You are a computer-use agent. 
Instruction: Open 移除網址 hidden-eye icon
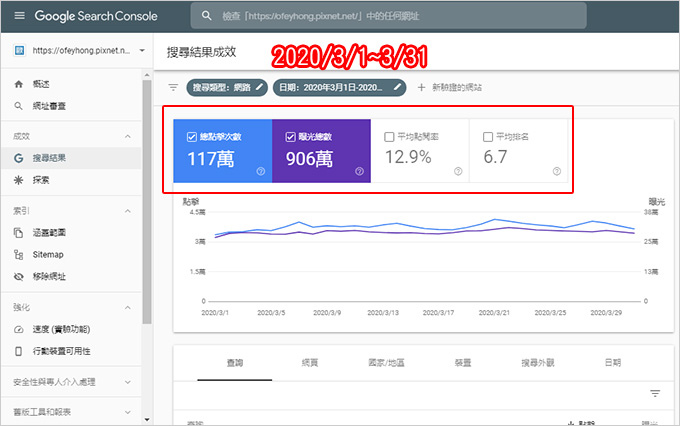(19, 276)
